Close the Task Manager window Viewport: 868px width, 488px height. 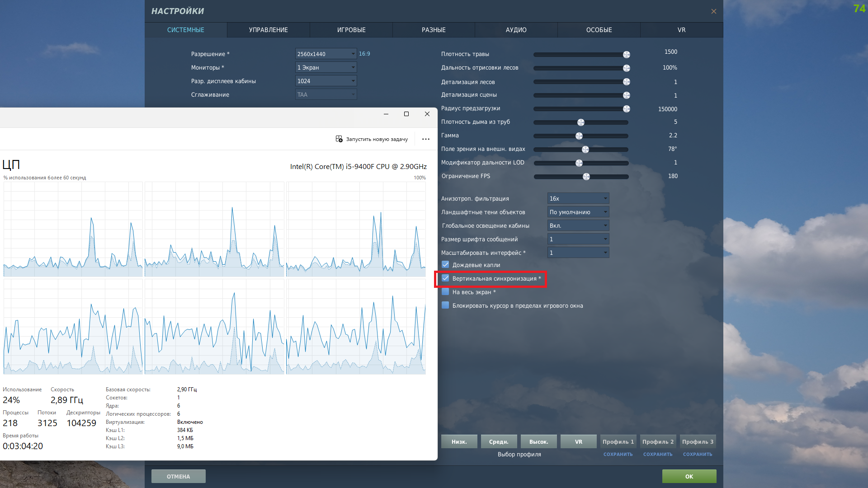coord(427,114)
